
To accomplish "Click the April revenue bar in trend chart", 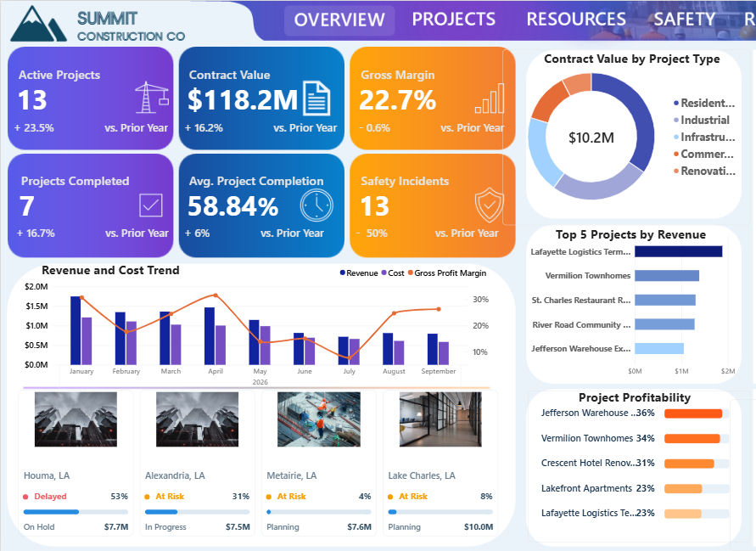I will (x=210, y=336).
